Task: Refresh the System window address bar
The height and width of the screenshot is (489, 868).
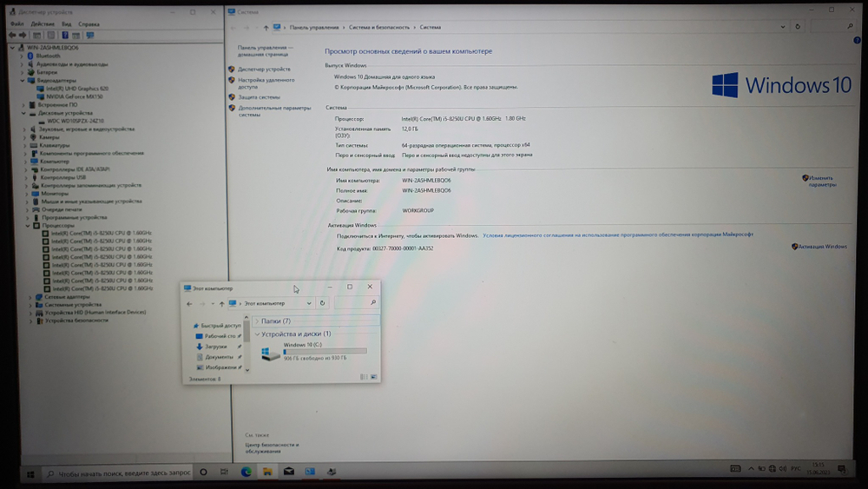Action: (798, 27)
